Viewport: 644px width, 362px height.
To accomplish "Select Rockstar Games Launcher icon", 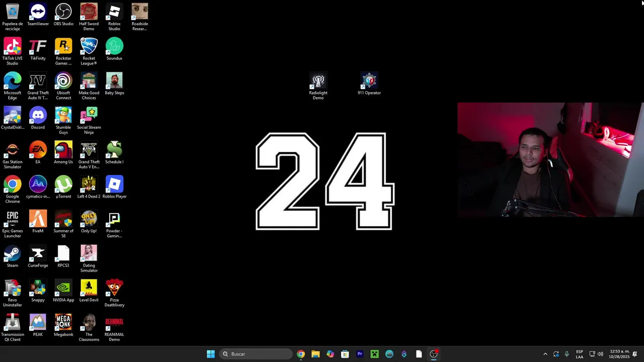I will pyautogui.click(x=63, y=52).
